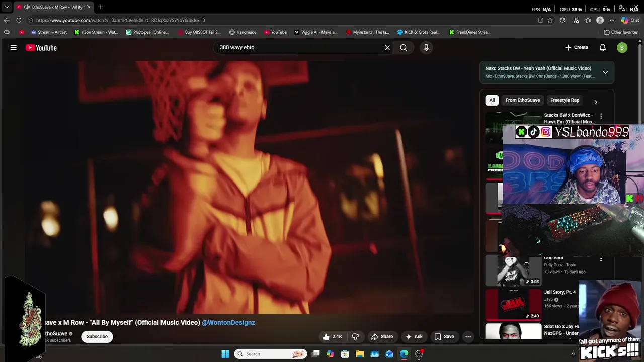Open Task View on the taskbar
The height and width of the screenshot is (362, 644).
[315, 354]
